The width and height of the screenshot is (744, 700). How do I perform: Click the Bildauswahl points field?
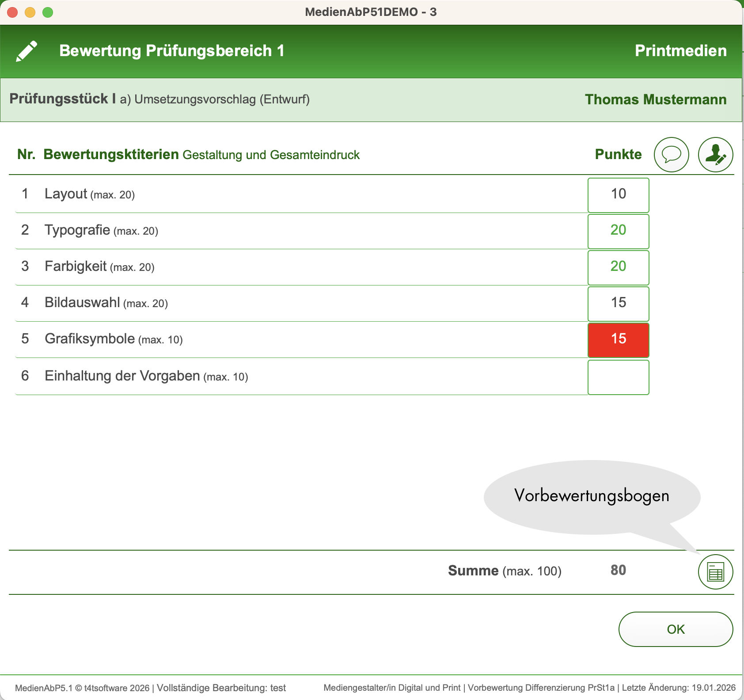(x=618, y=304)
